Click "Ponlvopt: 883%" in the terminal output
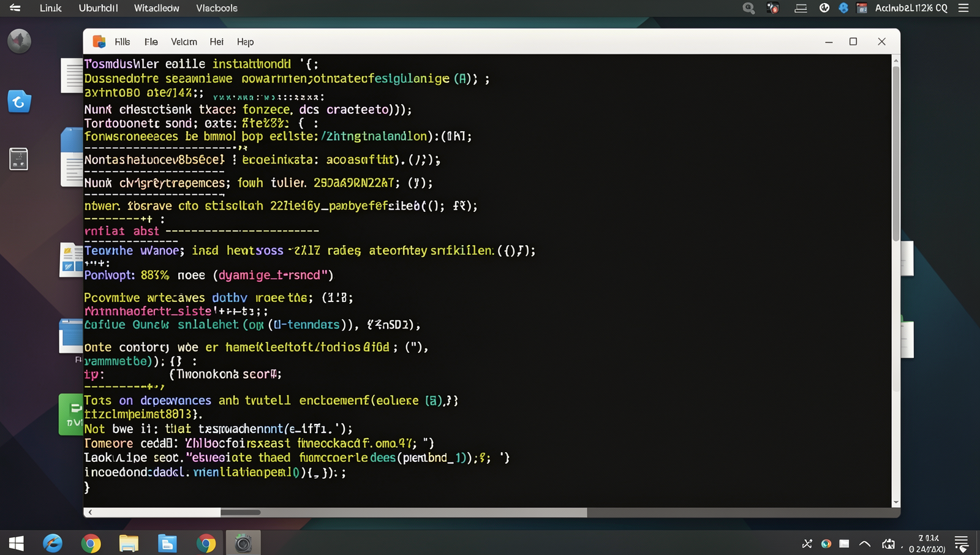The width and height of the screenshot is (980, 555). (127, 275)
